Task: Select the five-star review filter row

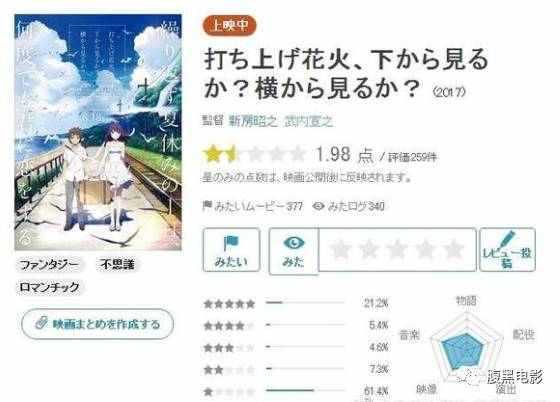Action: point(296,303)
